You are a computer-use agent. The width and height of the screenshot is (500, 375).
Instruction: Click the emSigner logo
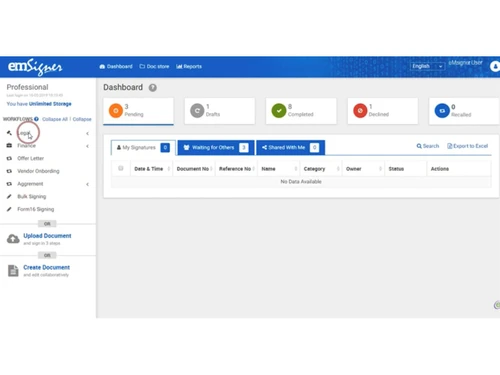35,67
